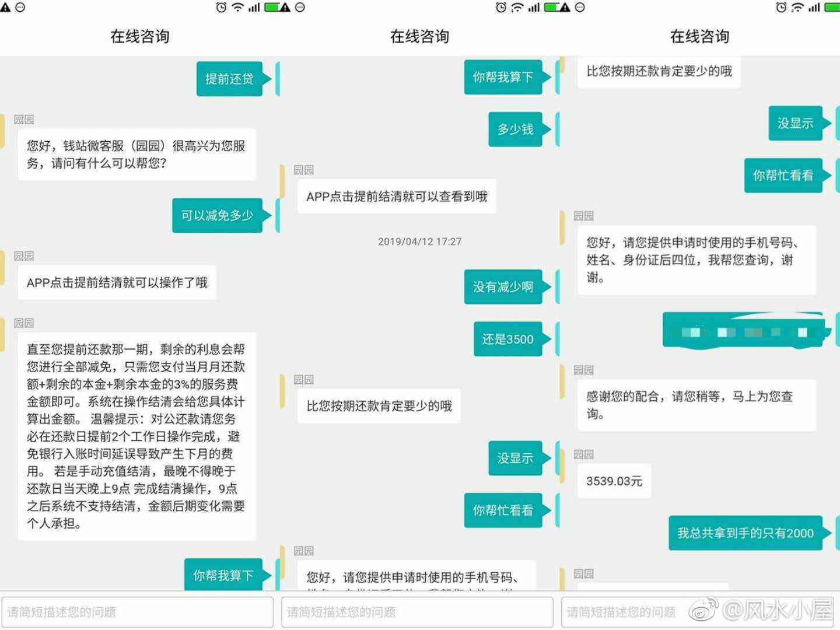Focus the '请简短描述您的问题' input in the middle screenshot

[x=417, y=612]
